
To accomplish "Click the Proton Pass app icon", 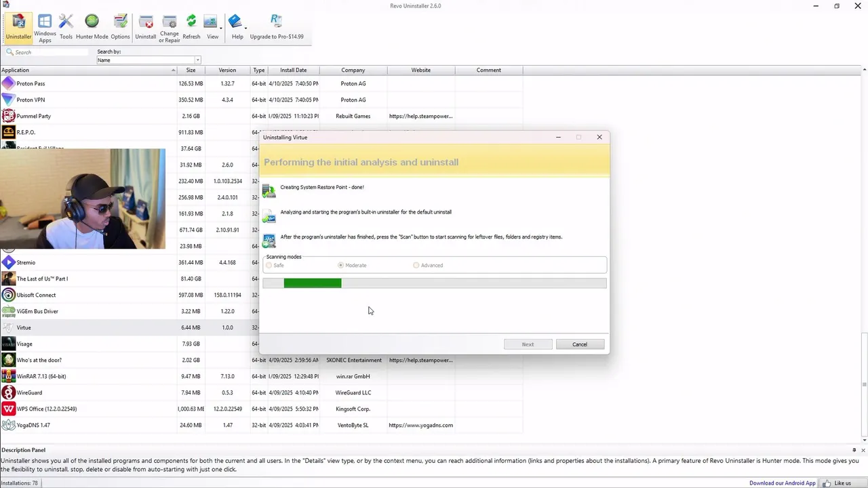I will click(x=8, y=83).
